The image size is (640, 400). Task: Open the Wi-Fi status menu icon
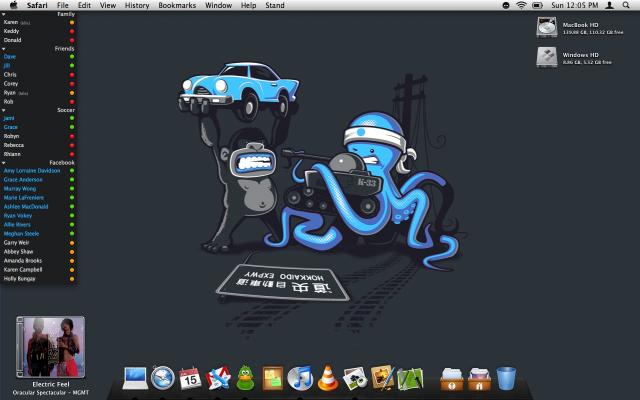tap(521, 5)
